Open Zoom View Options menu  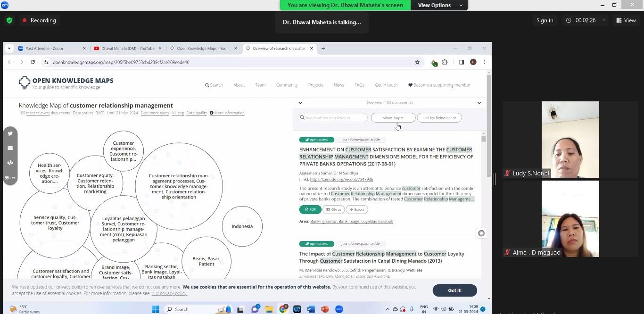[x=439, y=5]
